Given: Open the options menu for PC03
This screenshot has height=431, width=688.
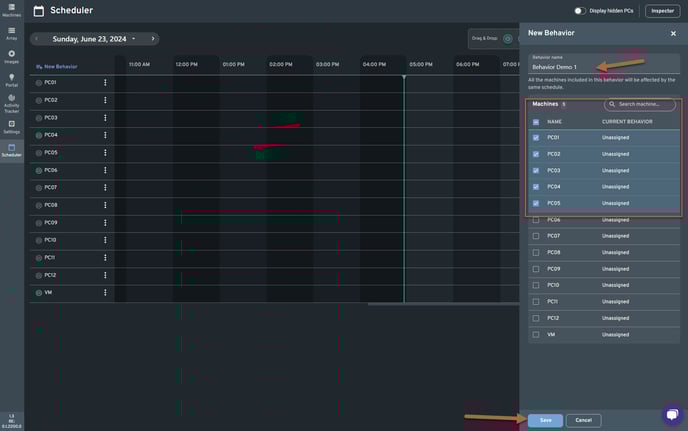Looking at the screenshot, I should [x=105, y=118].
